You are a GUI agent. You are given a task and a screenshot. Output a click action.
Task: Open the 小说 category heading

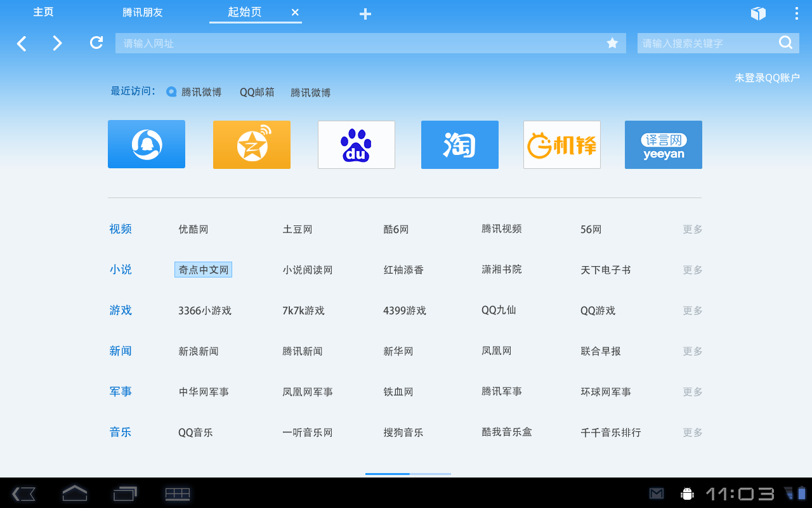121,270
